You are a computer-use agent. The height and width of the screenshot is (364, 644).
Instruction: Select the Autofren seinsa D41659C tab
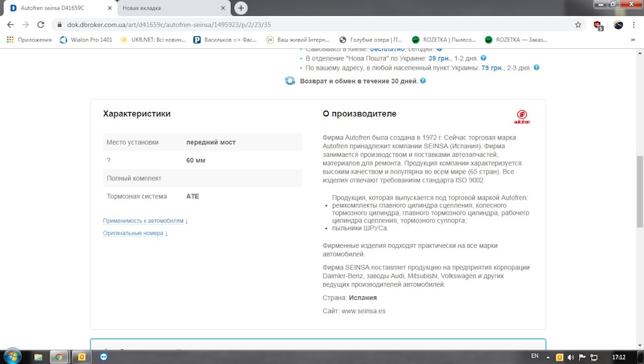tap(61, 8)
